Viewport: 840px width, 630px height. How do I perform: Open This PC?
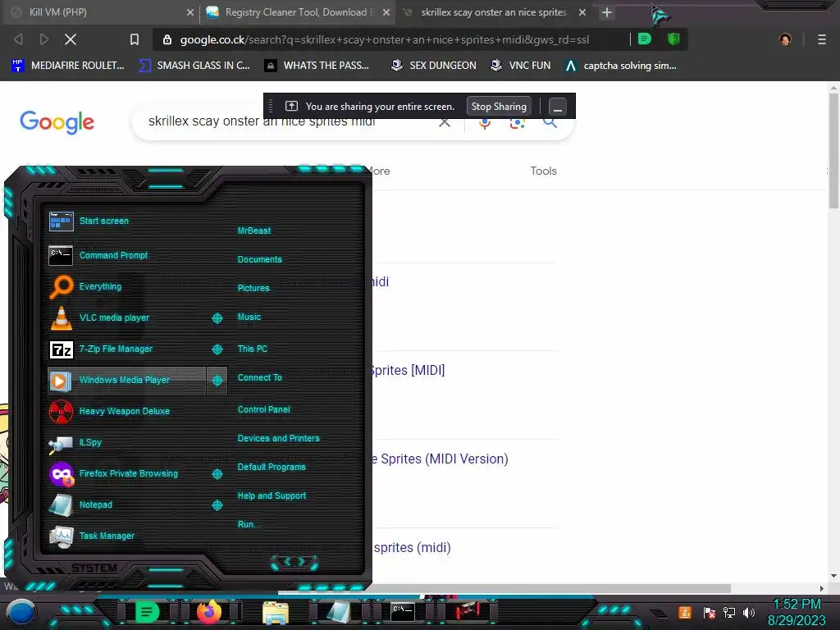point(253,349)
